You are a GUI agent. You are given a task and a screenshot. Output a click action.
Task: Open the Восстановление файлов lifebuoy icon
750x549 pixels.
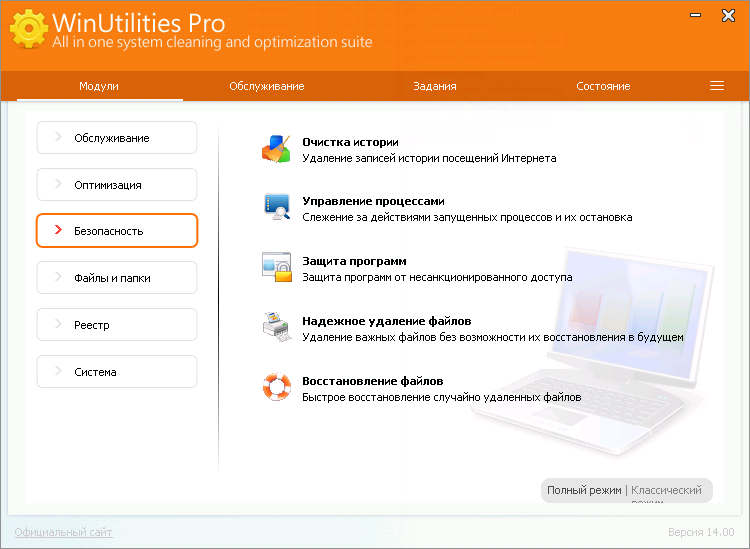click(x=277, y=386)
